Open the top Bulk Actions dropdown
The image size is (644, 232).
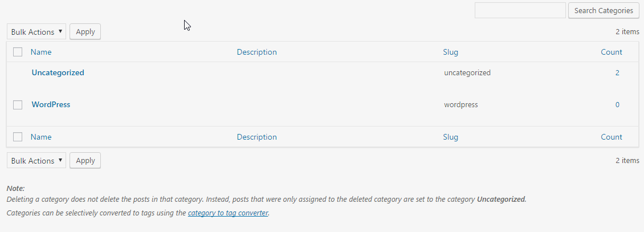click(x=36, y=32)
